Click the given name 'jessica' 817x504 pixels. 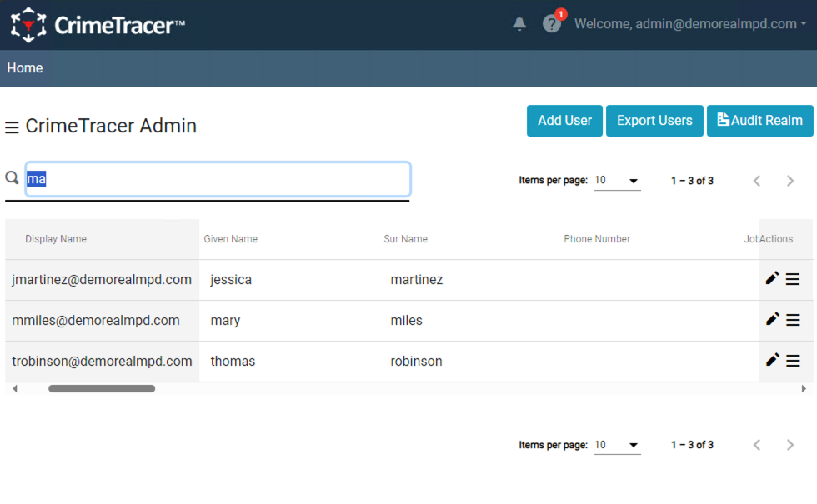231,280
